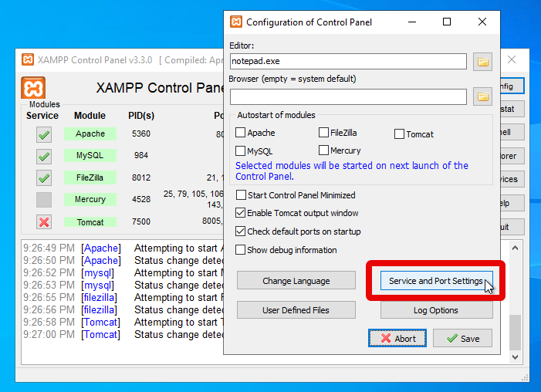Image resolution: width=541 pixels, height=392 pixels.
Task: Close the Configuration of Control Panel dialog
Action: 482,22
